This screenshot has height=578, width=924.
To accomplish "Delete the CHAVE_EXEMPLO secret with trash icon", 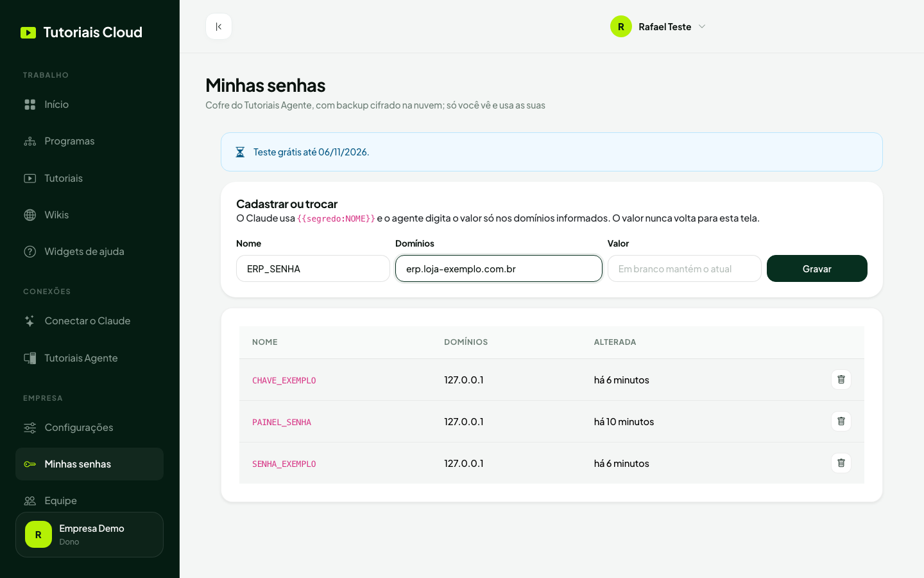I will pyautogui.click(x=841, y=380).
